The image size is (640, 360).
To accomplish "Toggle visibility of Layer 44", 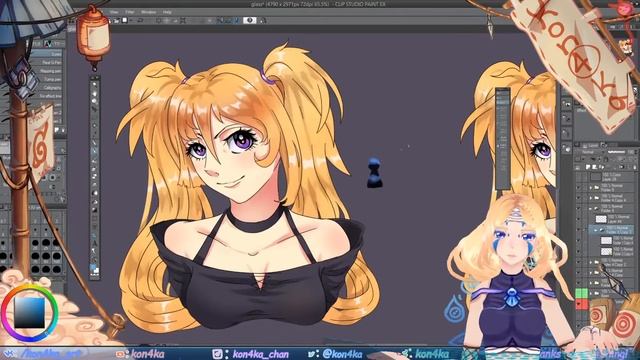I will pos(578,219).
